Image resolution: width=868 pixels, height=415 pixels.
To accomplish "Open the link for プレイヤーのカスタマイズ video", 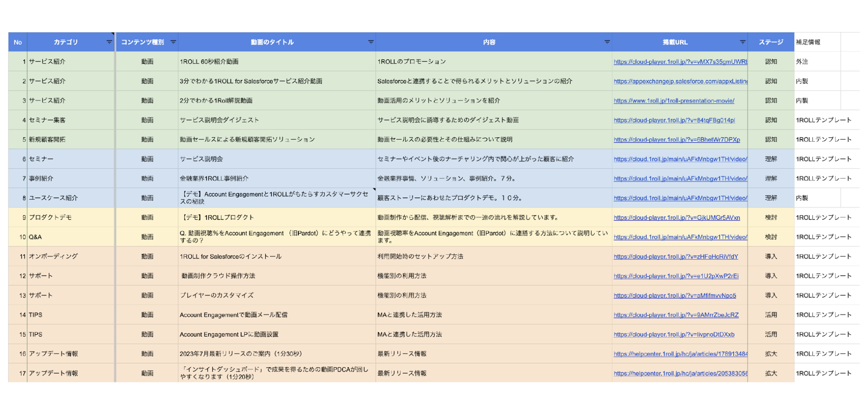I will (x=675, y=295).
